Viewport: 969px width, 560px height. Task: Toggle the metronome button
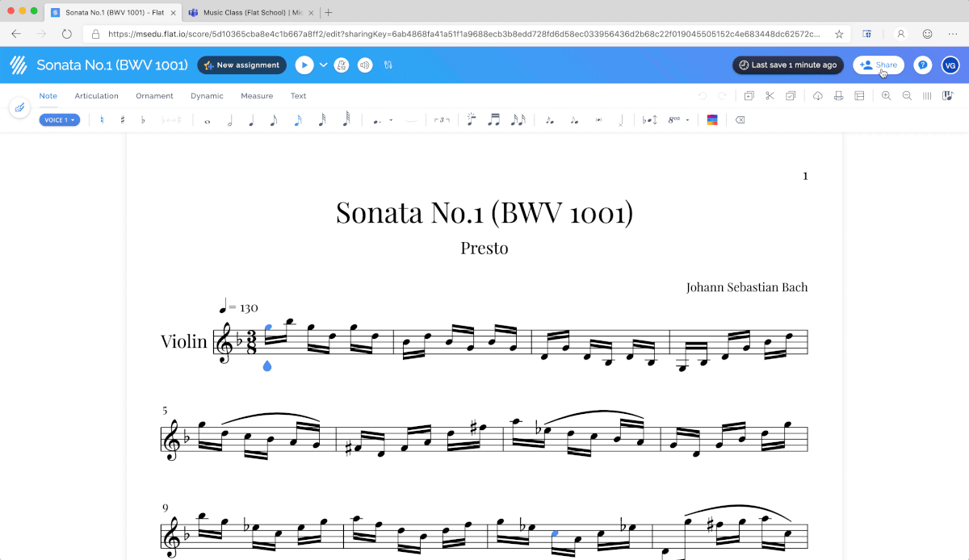pyautogui.click(x=342, y=65)
